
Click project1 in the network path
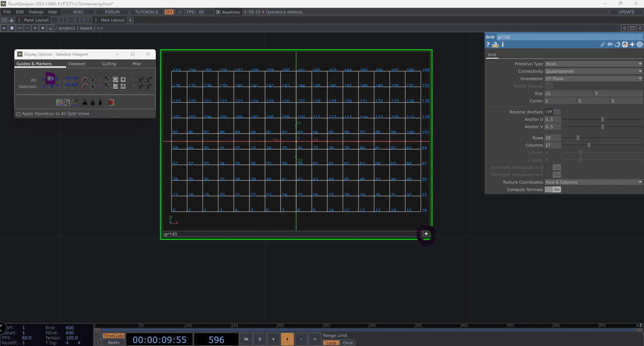67,28
